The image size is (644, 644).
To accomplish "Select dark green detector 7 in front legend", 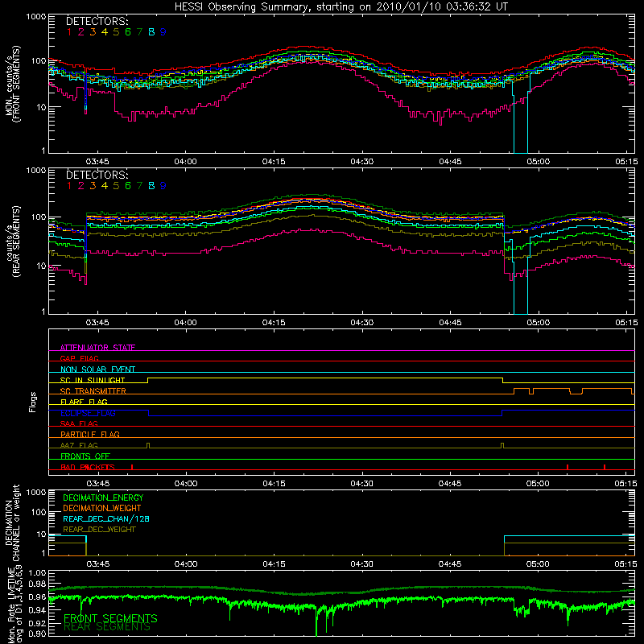I will pos(139,31).
